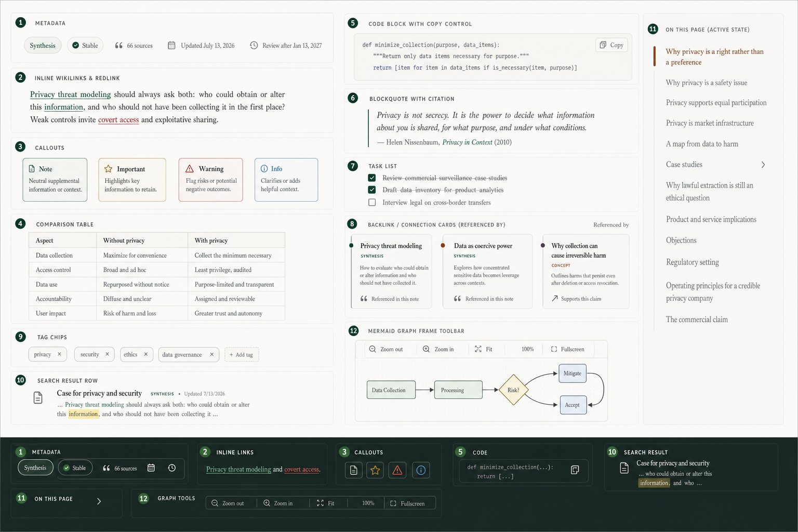Click the calendar icon beside Updated July 13
The height and width of the screenshot is (532, 798).
pyautogui.click(x=171, y=45)
